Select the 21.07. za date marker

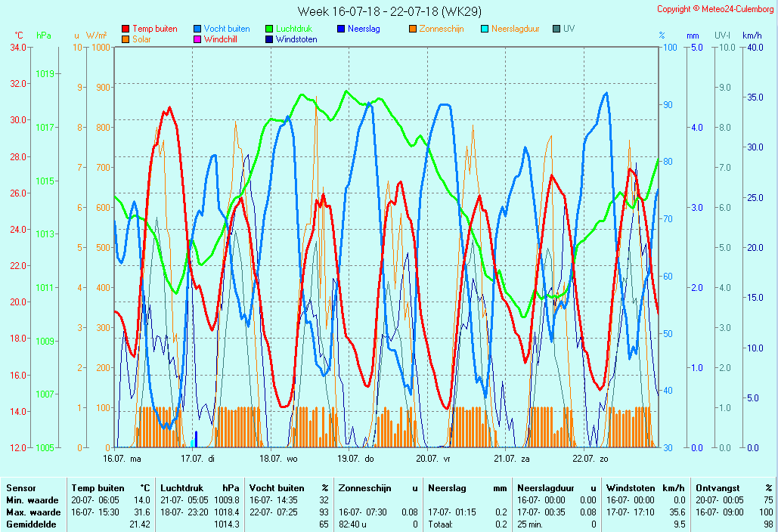pyautogui.click(x=512, y=459)
